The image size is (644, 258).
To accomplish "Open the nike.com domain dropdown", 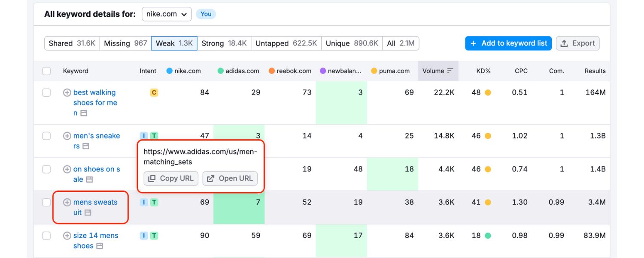I will [167, 14].
